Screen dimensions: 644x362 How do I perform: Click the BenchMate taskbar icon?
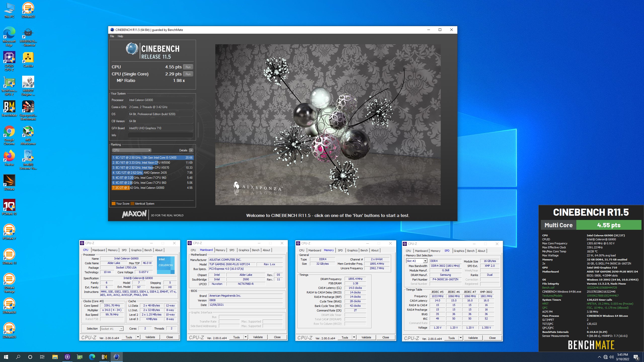click(104, 357)
